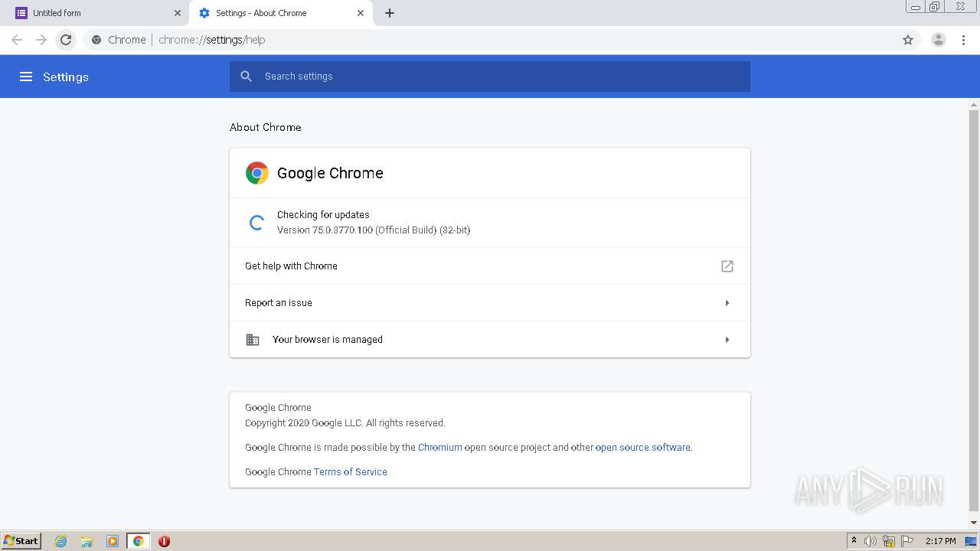Open the media player taskbar icon
The height and width of the screenshot is (551, 980).
click(113, 541)
